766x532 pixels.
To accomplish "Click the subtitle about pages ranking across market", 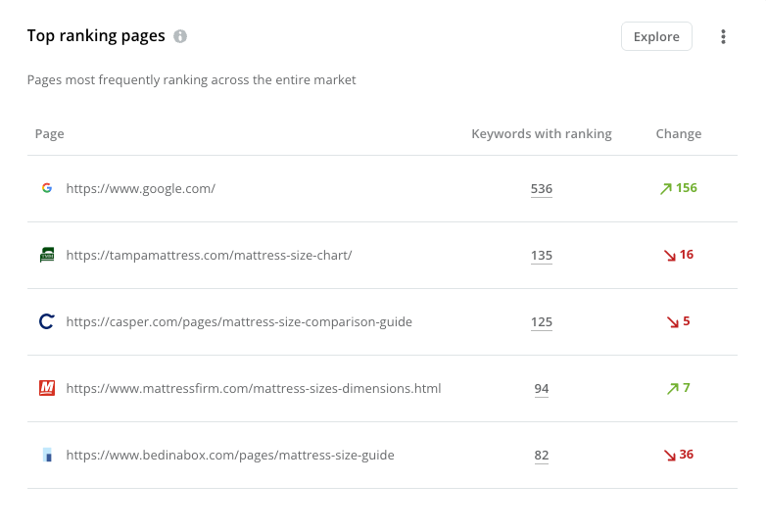I will pyautogui.click(x=192, y=80).
